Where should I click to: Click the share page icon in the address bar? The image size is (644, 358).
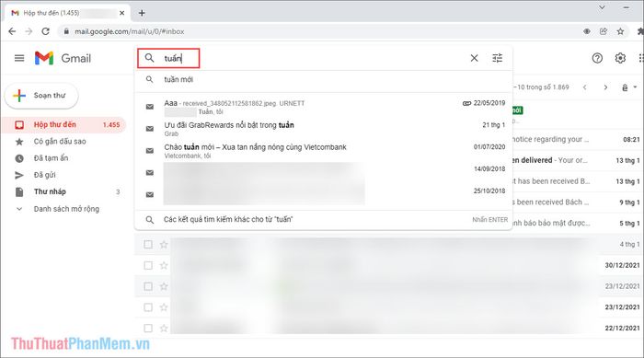click(x=604, y=31)
